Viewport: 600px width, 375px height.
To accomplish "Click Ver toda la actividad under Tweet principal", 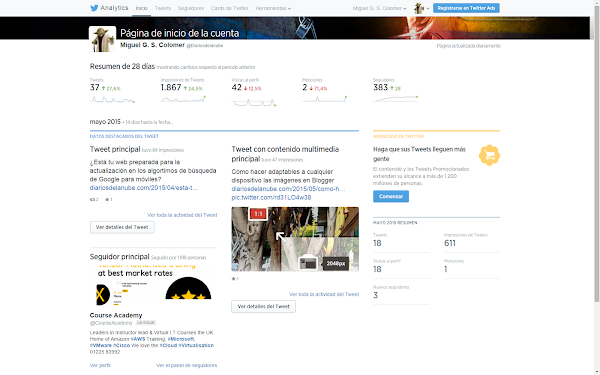I will (182, 215).
